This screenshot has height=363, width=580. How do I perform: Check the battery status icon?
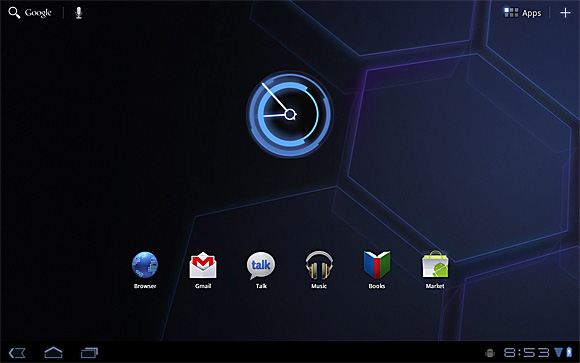pyautogui.click(x=569, y=352)
